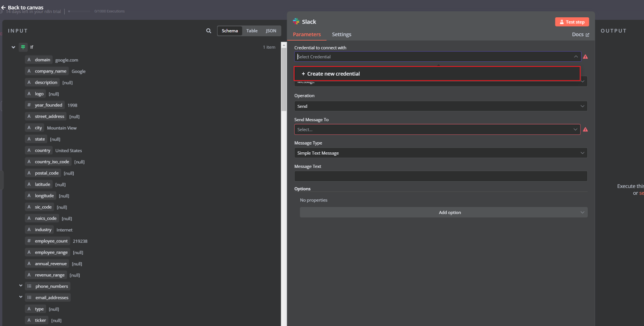Click the number type icon for employee_count
Screen dimensions: 644x326
(x=29, y=241)
